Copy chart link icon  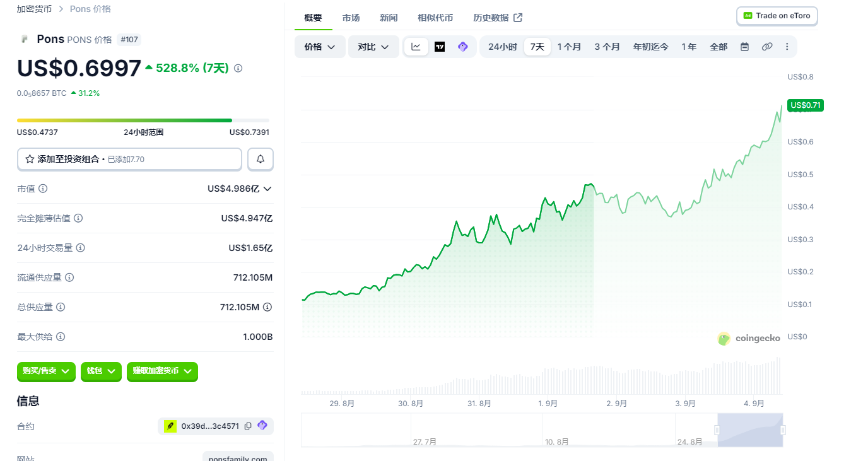click(767, 47)
